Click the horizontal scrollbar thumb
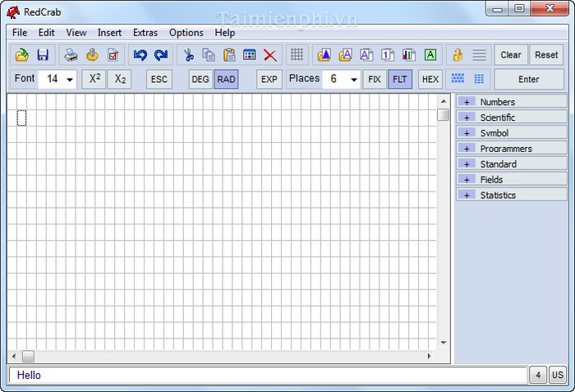The width and height of the screenshot is (575, 392). coord(28,357)
